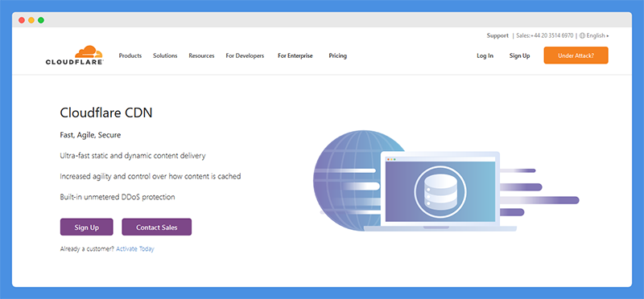The width and height of the screenshot is (644, 299).
Task: Click the Contact Sales button
Action: 156,227
